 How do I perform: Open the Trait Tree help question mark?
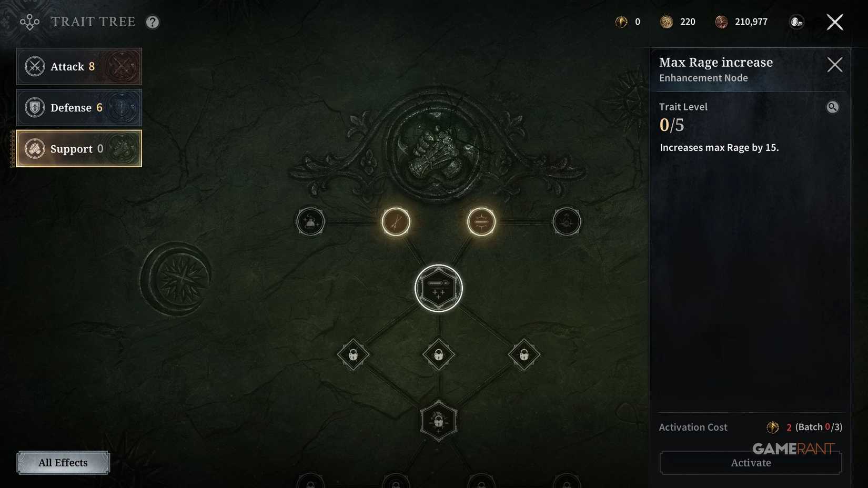click(153, 22)
